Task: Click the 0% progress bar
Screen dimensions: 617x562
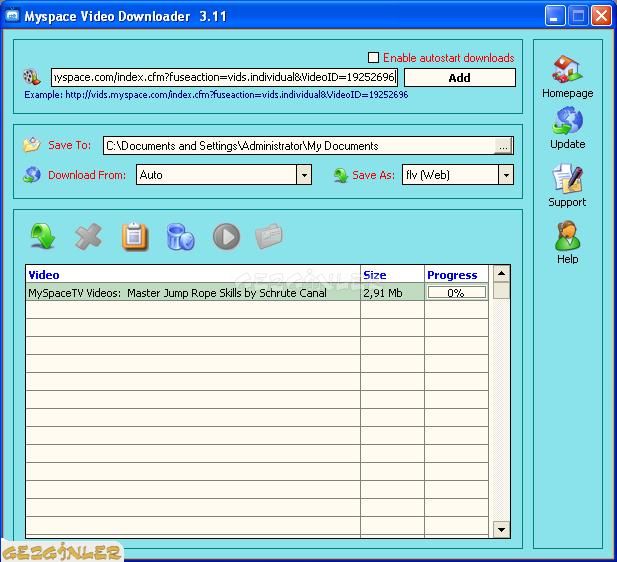Action: 456,292
